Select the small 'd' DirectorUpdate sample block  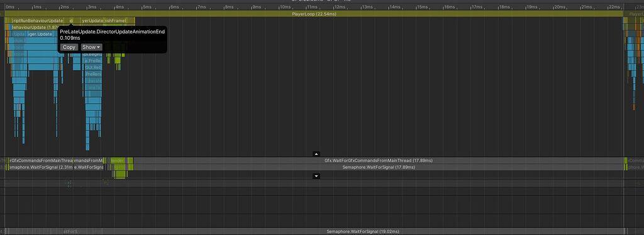pyautogui.click(x=71, y=21)
